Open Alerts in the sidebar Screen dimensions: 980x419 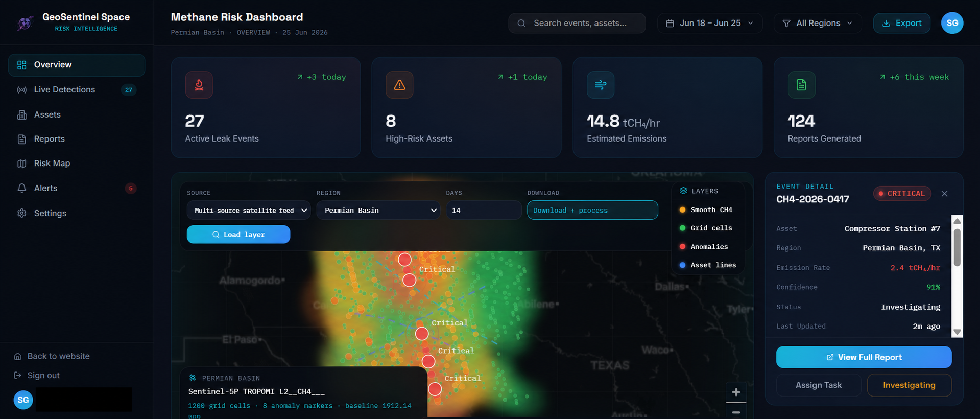(x=77, y=188)
